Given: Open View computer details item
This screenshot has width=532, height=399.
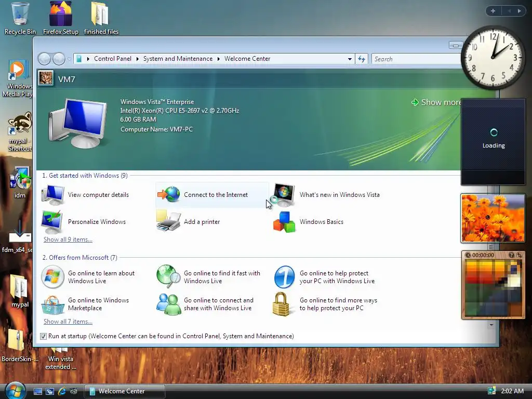Looking at the screenshot, I should (85, 195).
